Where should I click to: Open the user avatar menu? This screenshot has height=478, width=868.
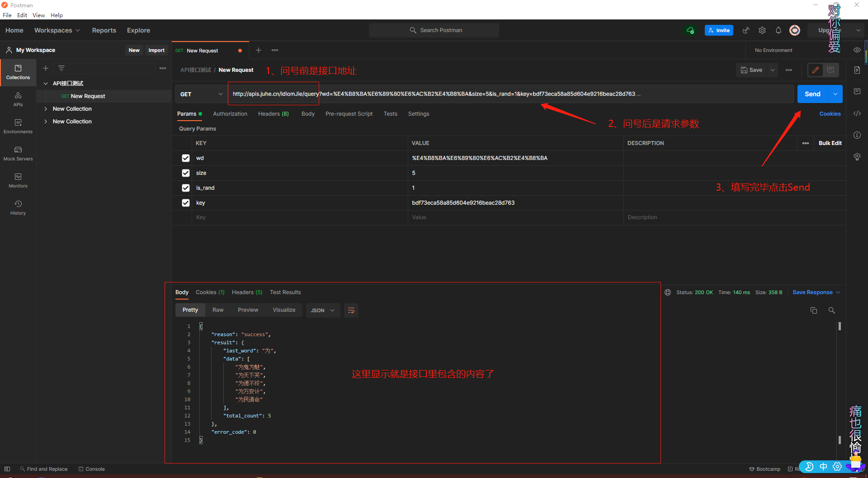795,30
